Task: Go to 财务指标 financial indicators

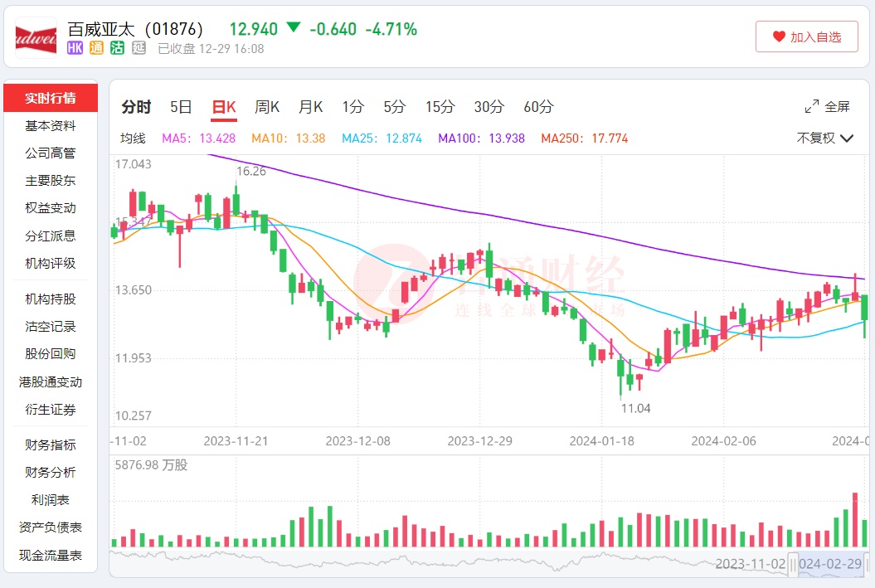Action: click(50, 445)
